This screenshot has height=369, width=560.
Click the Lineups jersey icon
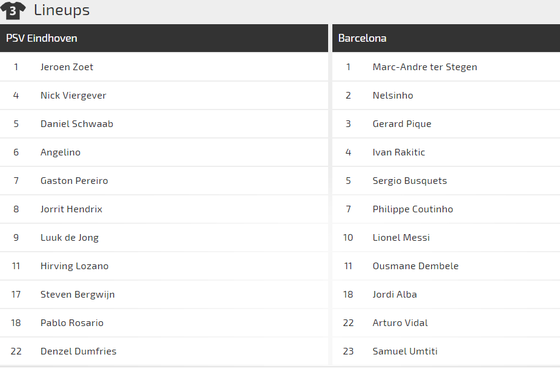tap(13, 10)
